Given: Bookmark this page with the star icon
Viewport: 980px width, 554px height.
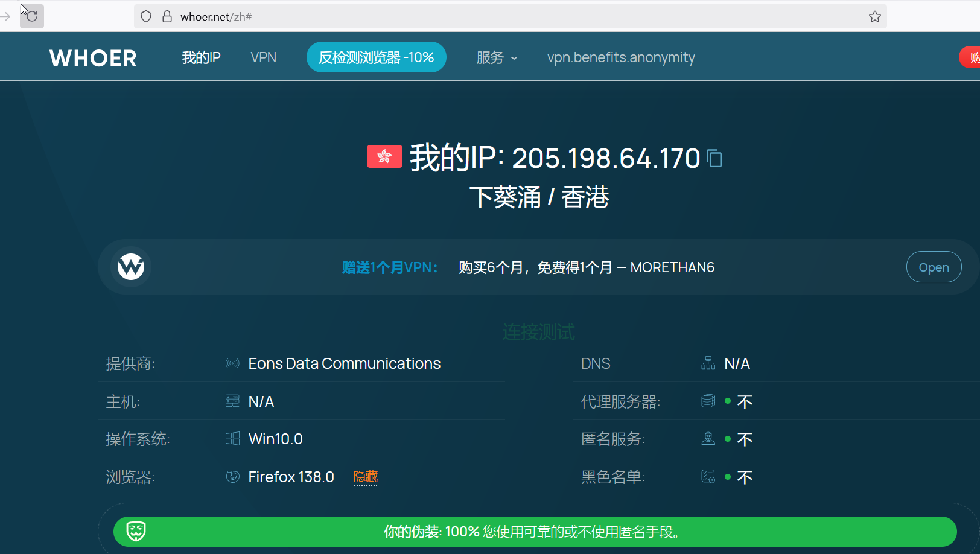Looking at the screenshot, I should (875, 16).
